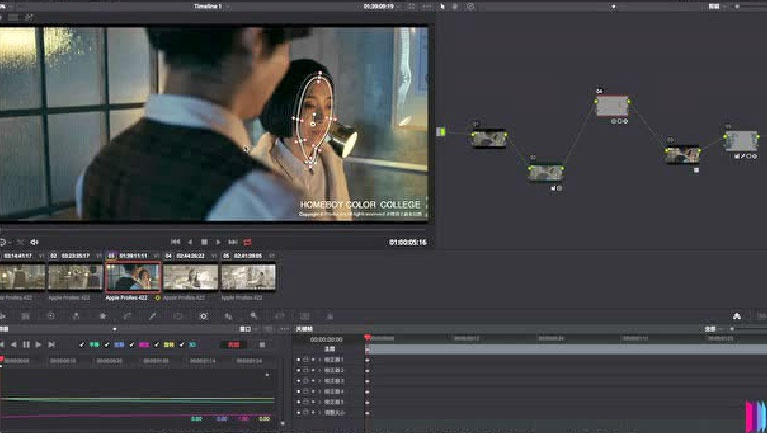This screenshot has width=767, height=433.
Task: Jump to the first frame in viewer transport
Action: 175,242
